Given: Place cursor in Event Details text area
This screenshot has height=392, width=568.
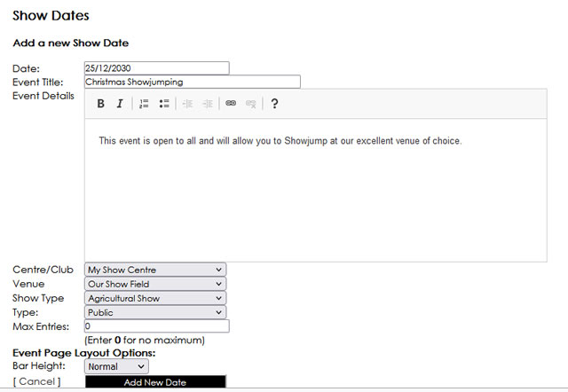Looking at the screenshot, I should 316,190.
